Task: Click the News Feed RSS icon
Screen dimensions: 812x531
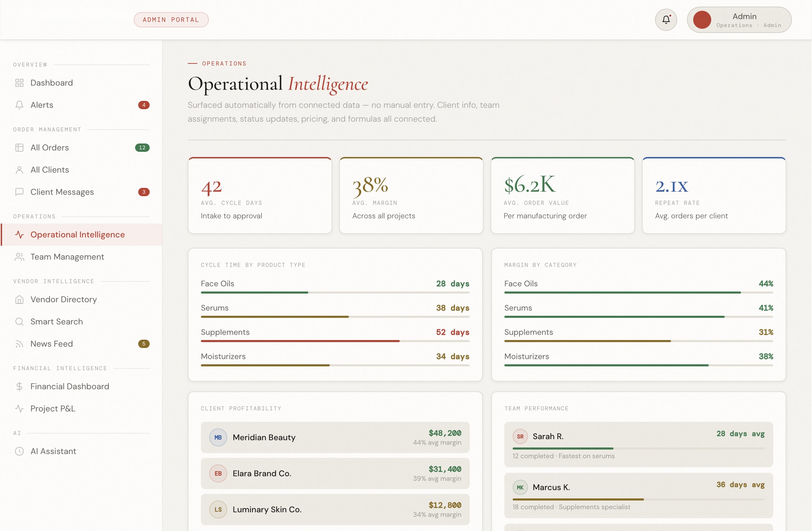Action: point(19,344)
